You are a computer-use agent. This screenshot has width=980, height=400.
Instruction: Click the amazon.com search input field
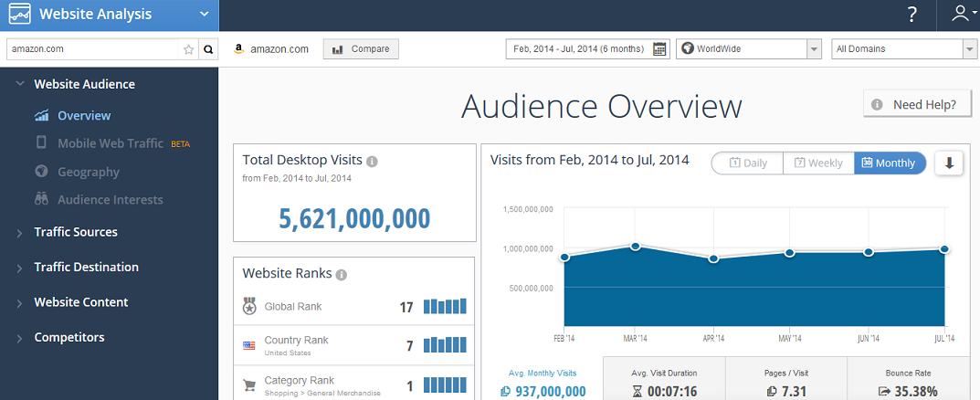[x=94, y=49]
